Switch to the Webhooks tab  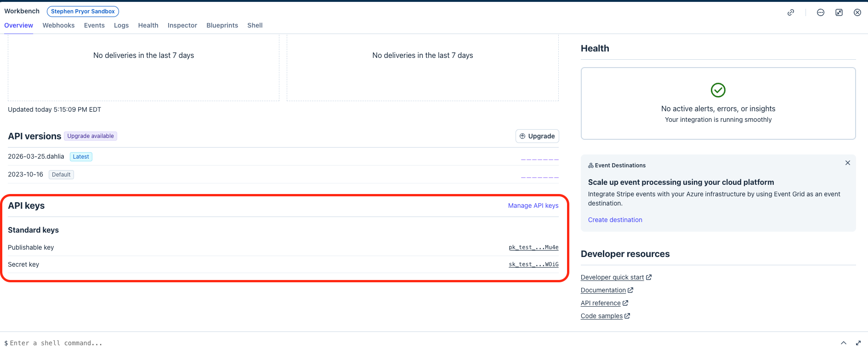58,25
